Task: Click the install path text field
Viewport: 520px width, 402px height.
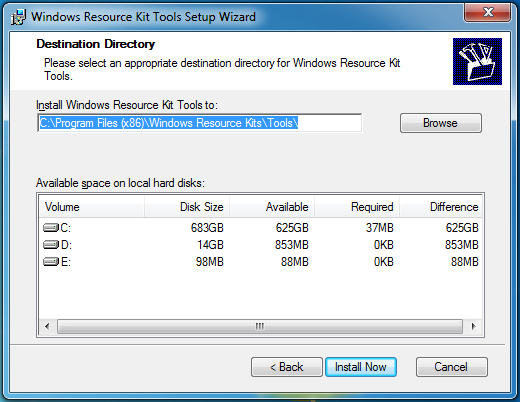Action: pyautogui.click(x=200, y=123)
